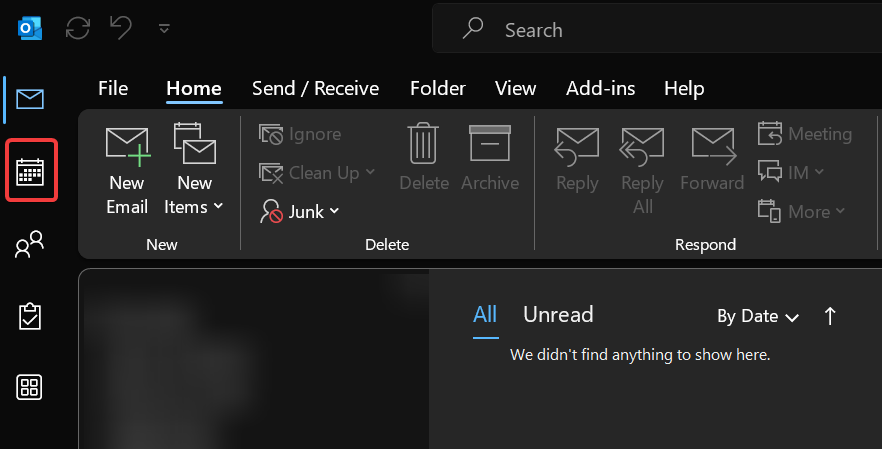Open the Quick Access Toolbar customize arrow
This screenshot has width=882, height=449.
point(164,29)
